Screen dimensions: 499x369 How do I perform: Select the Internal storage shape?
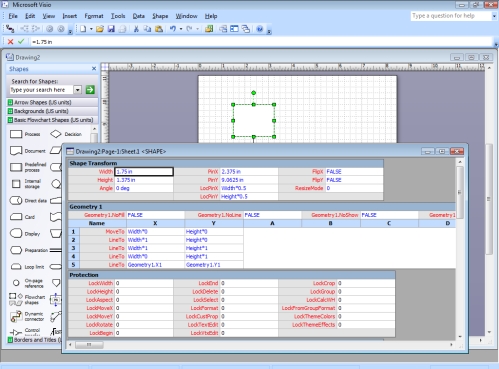(x=26, y=184)
